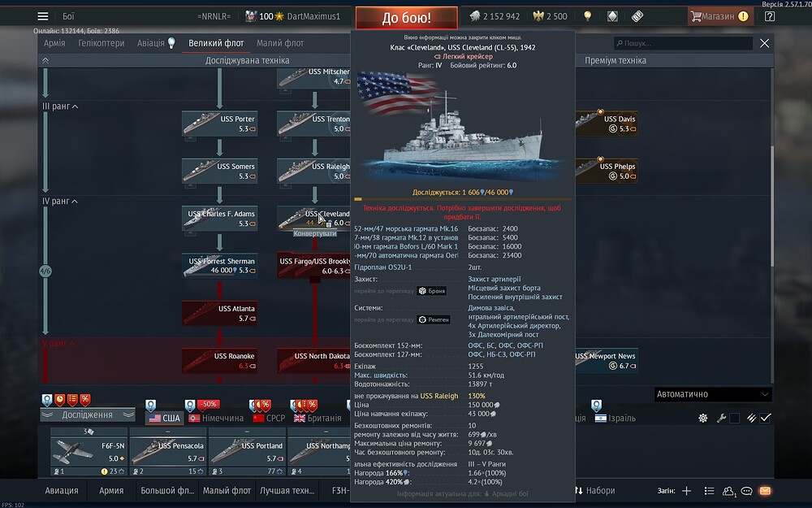
Task: Click the -50% discount badge over Німеччина
Action: point(209,404)
